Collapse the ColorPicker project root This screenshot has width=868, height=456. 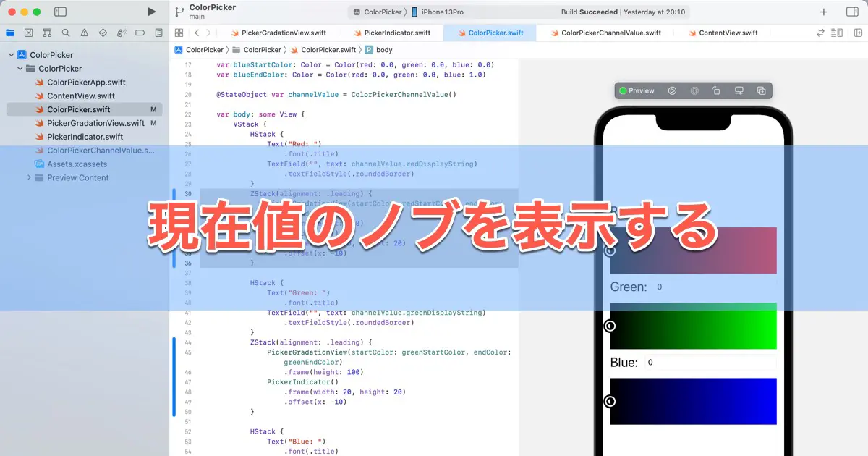pos(11,55)
